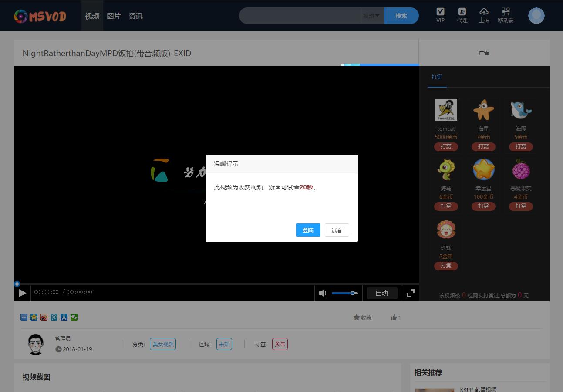Click the 海豚 dolphin gift icon

click(521, 110)
